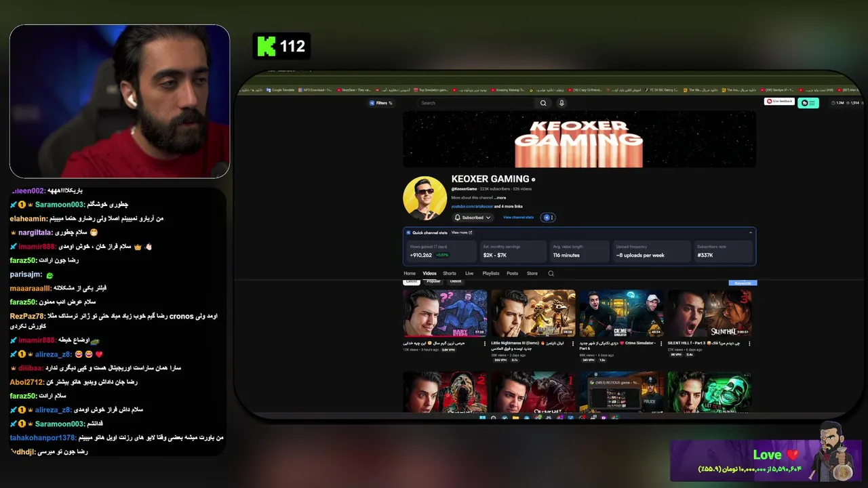
Task: Click the View channel stats link
Action: click(518, 218)
